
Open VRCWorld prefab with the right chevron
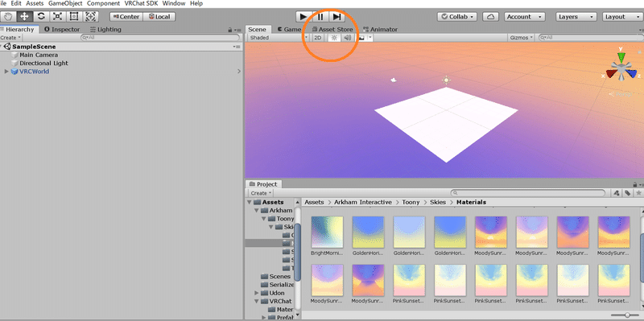point(239,72)
